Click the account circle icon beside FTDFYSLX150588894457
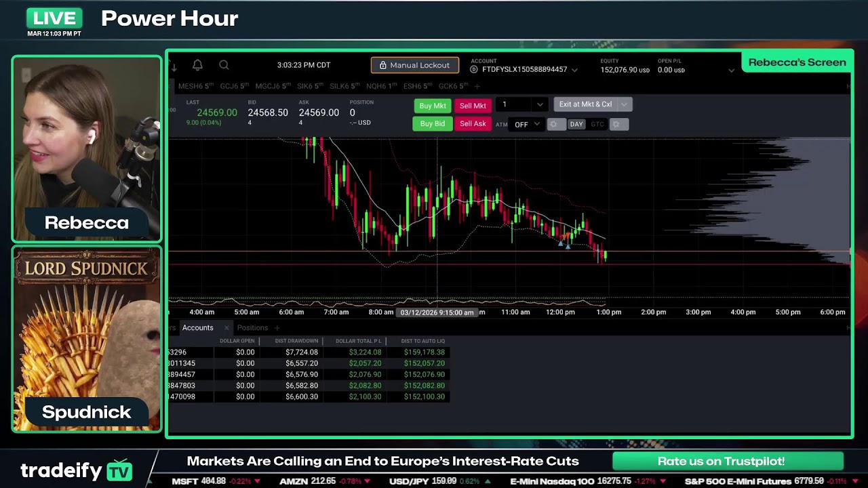 pos(474,69)
